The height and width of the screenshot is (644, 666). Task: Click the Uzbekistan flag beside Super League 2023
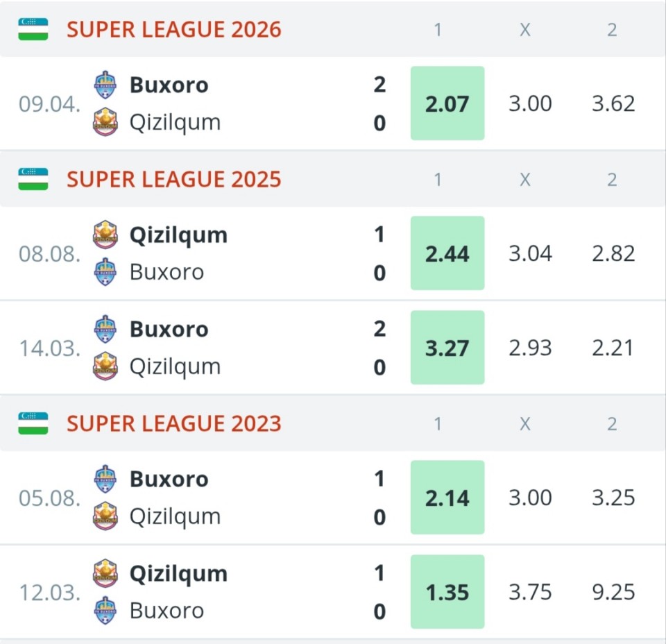[x=33, y=423]
